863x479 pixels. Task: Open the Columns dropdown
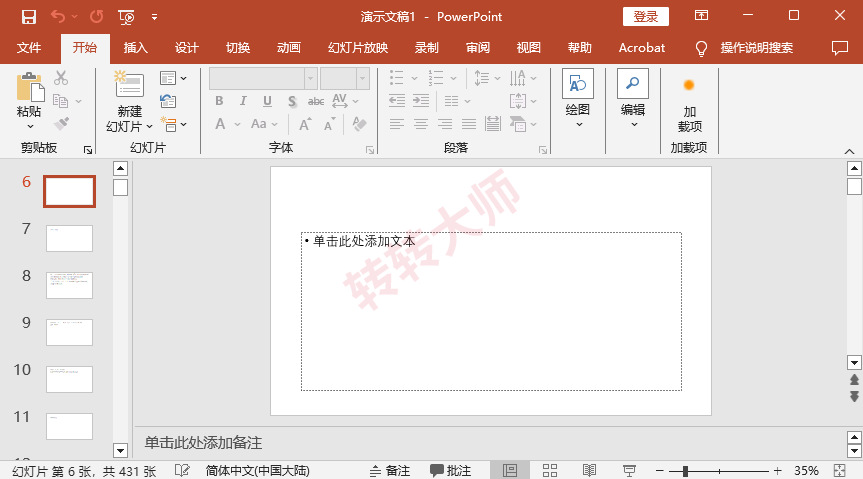point(457,101)
